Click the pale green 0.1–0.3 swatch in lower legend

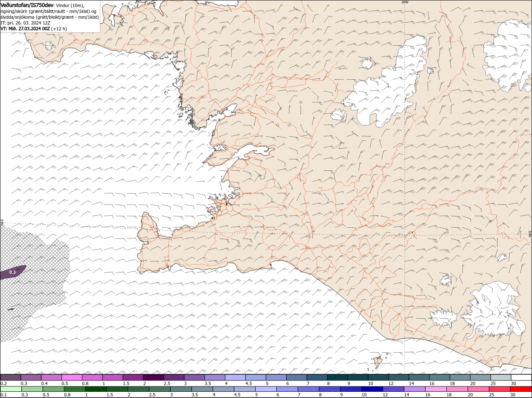pos(11,389)
